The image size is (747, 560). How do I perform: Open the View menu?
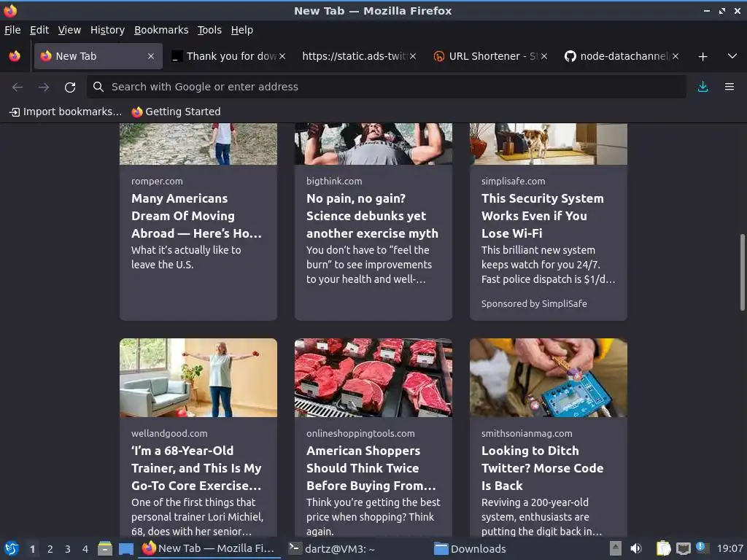coord(69,30)
